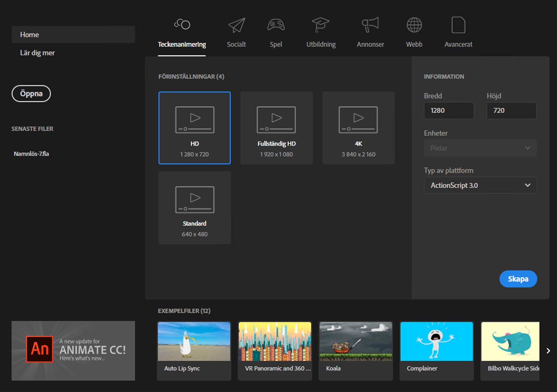The height and width of the screenshot is (392, 557).
Task: Click the Webb globe icon
Action: (x=414, y=25)
